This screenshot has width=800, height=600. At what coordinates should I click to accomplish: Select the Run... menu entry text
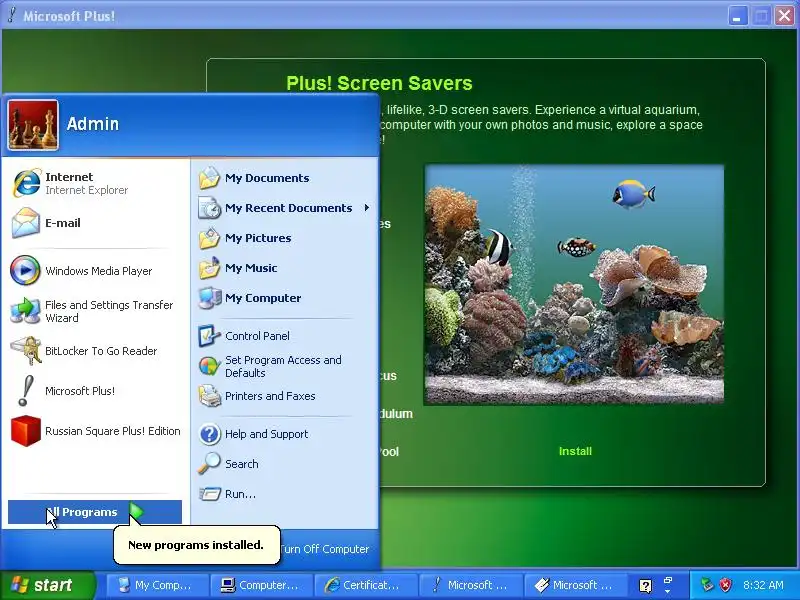point(240,494)
